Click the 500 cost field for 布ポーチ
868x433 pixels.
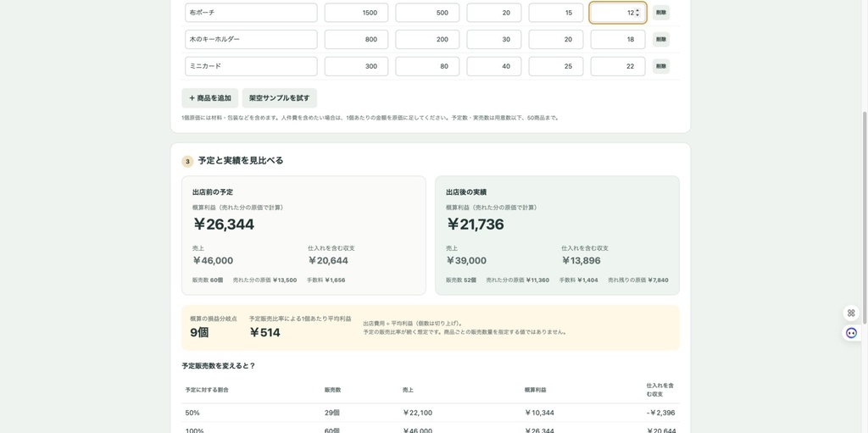(x=427, y=13)
